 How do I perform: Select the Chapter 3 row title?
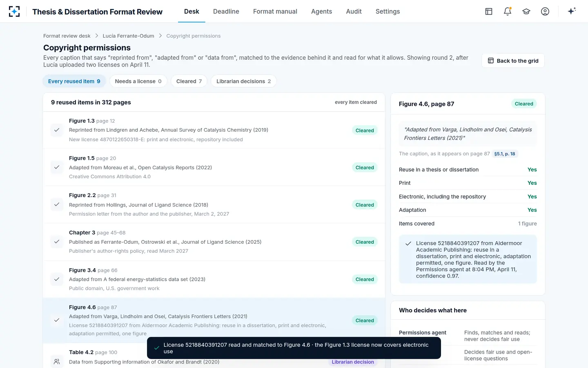82,232
